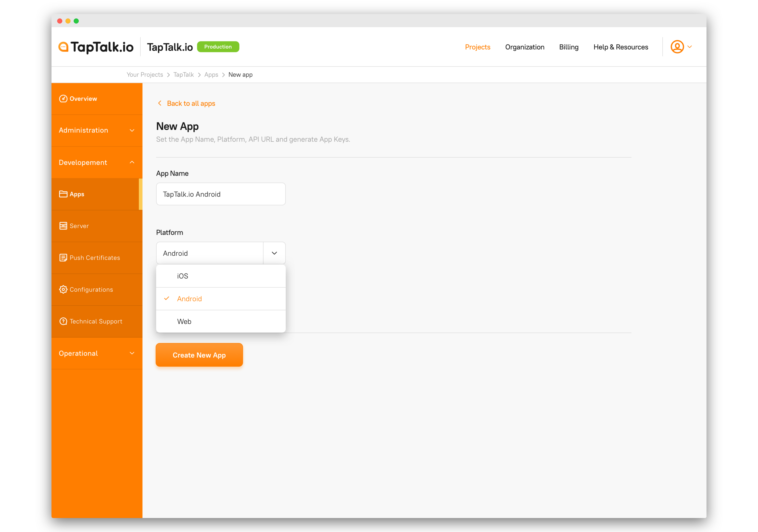Open the user profile avatar icon
The height and width of the screenshot is (532, 758).
[x=677, y=47]
